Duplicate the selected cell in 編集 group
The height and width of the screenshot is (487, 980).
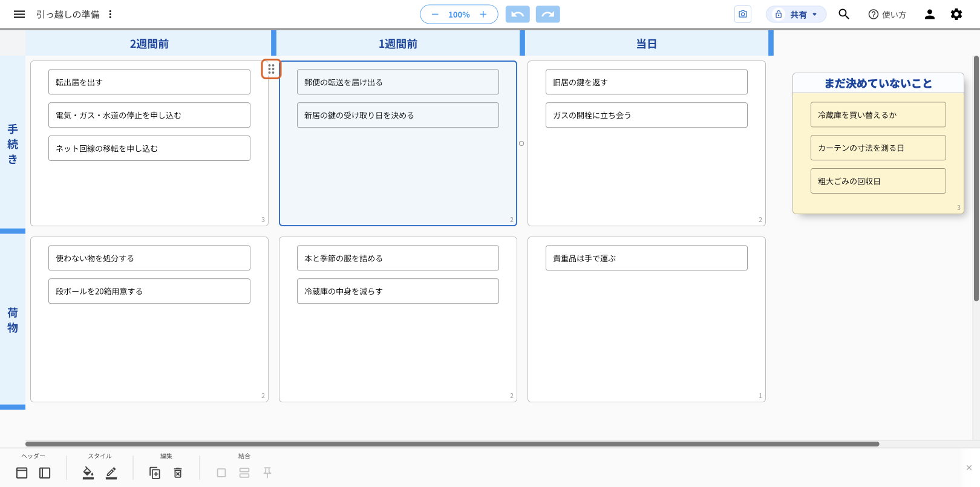click(x=155, y=473)
